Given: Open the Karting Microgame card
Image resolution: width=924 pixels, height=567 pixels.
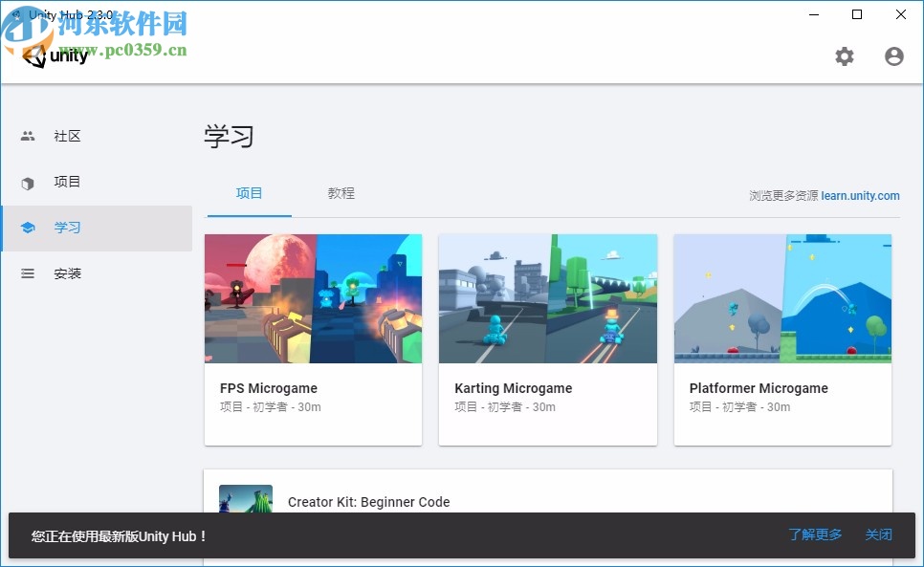Looking at the screenshot, I should pyautogui.click(x=547, y=338).
